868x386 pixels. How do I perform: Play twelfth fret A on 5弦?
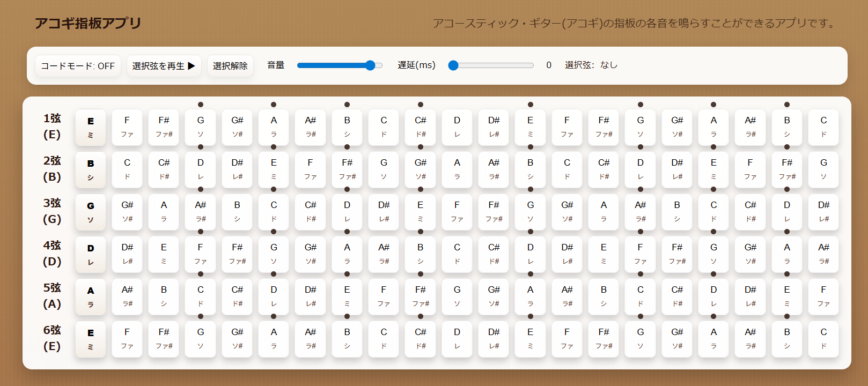(x=530, y=297)
